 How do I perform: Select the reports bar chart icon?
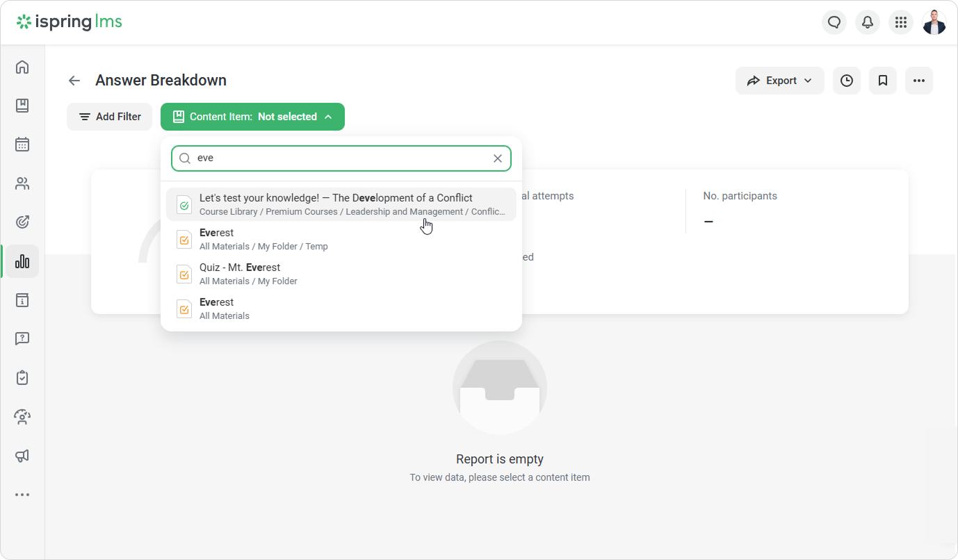(22, 261)
